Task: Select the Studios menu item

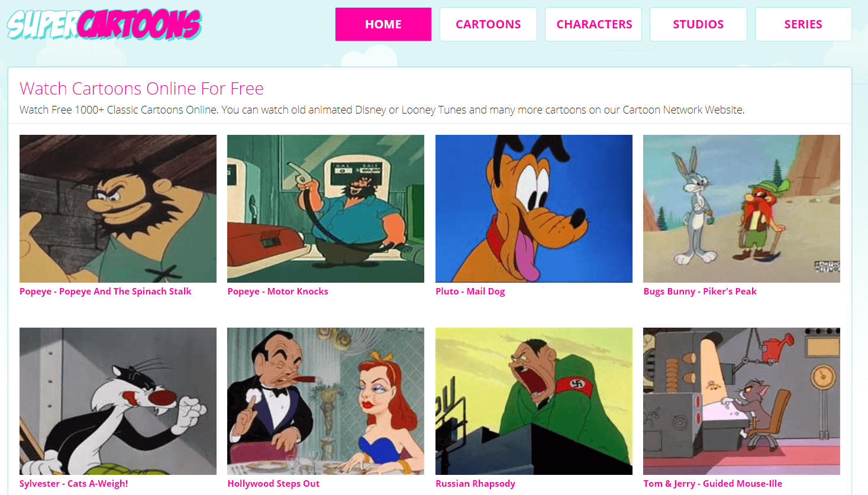Action: pos(698,24)
